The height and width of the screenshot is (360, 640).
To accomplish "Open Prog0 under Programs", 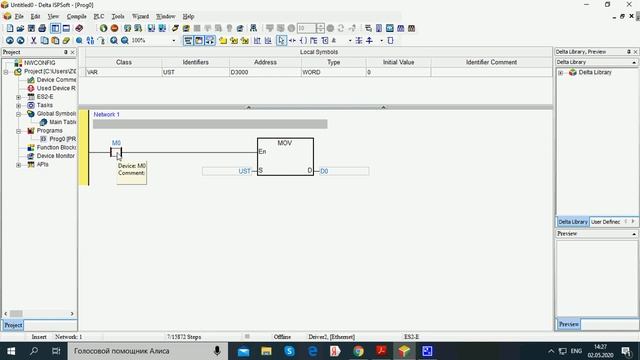I will coord(62,139).
